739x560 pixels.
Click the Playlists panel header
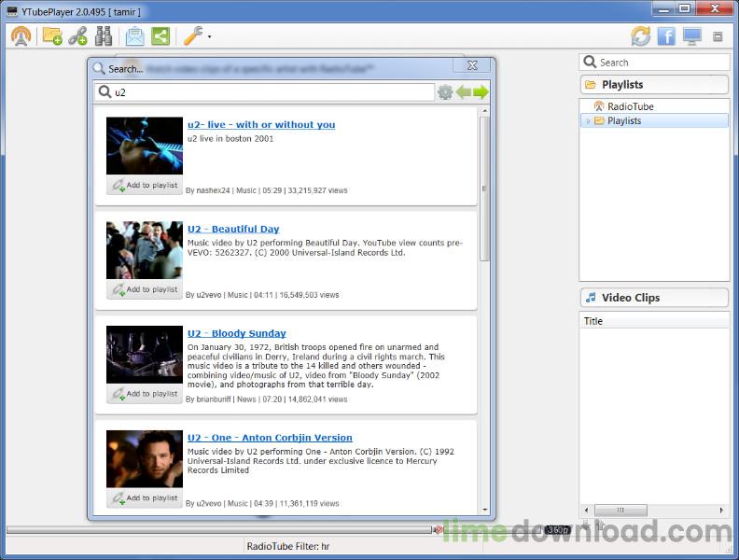(654, 85)
